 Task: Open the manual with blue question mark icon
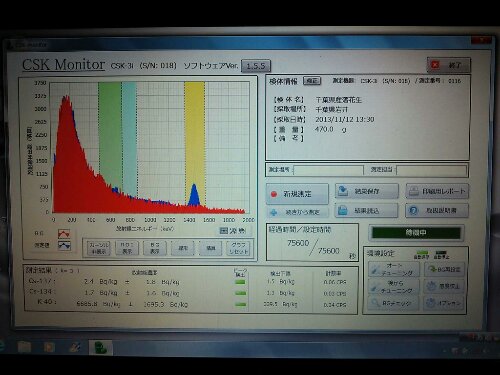[437, 211]
